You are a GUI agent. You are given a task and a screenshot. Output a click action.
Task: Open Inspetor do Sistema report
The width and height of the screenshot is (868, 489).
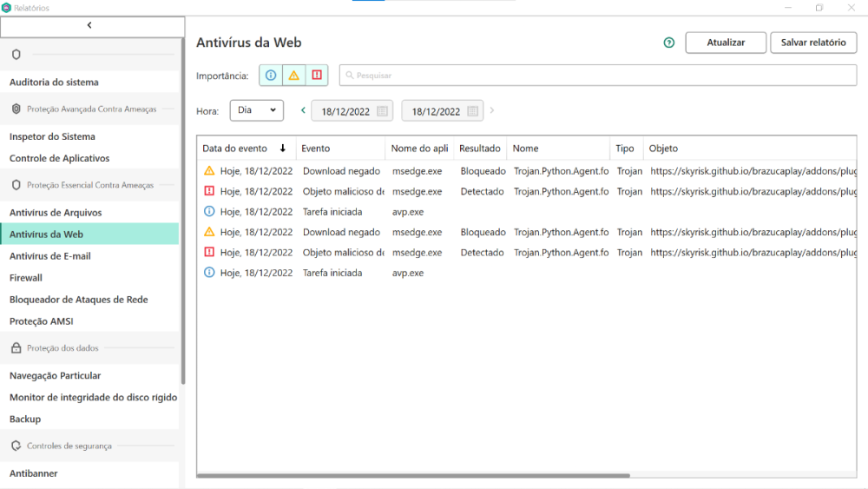pyautogui.click(x=52, y=136)
